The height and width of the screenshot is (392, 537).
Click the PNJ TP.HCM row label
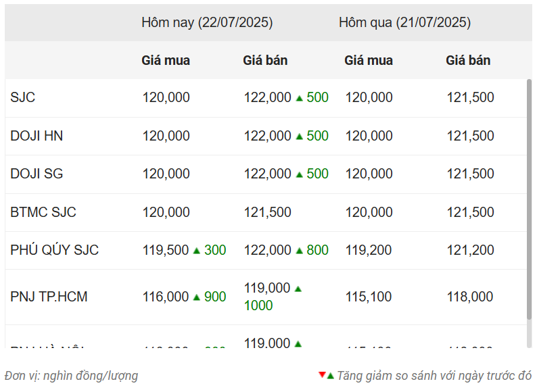click(x=49, y=297)
